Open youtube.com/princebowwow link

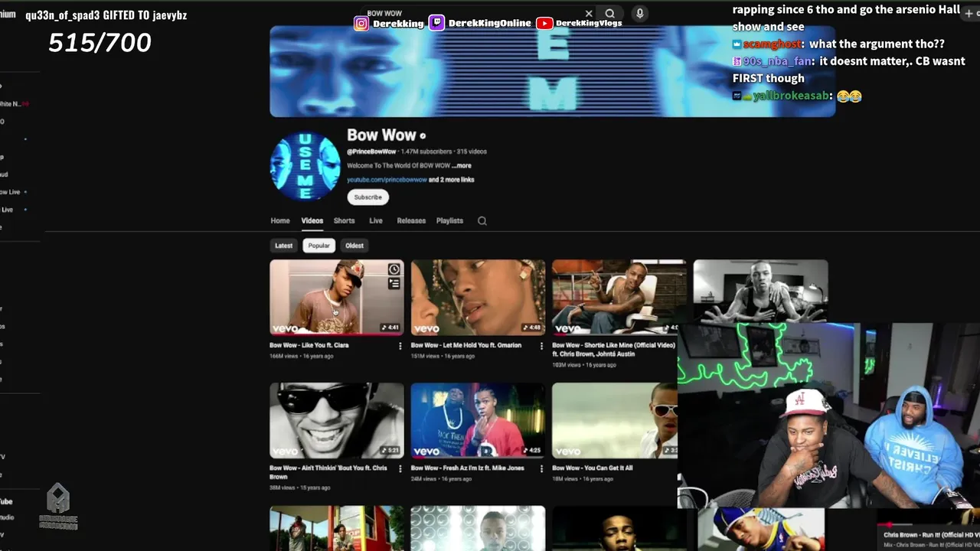pyautogui.click(x=387, y=180)
